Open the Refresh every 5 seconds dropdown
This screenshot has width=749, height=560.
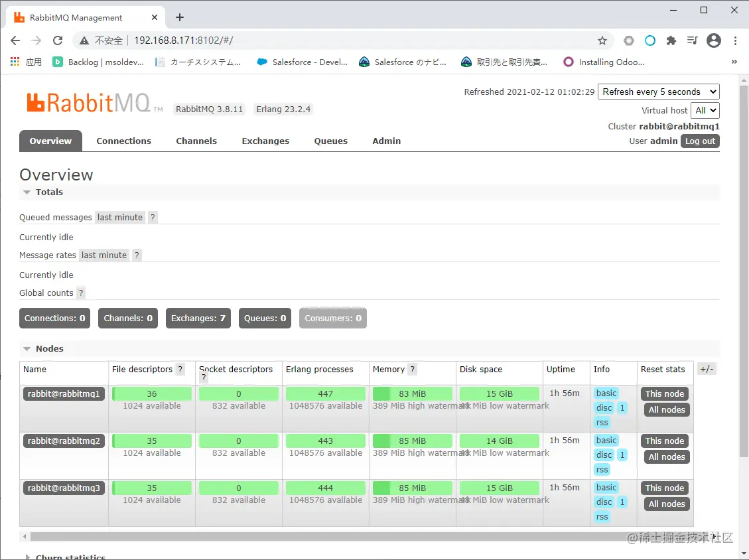click(x=659, y=92)
